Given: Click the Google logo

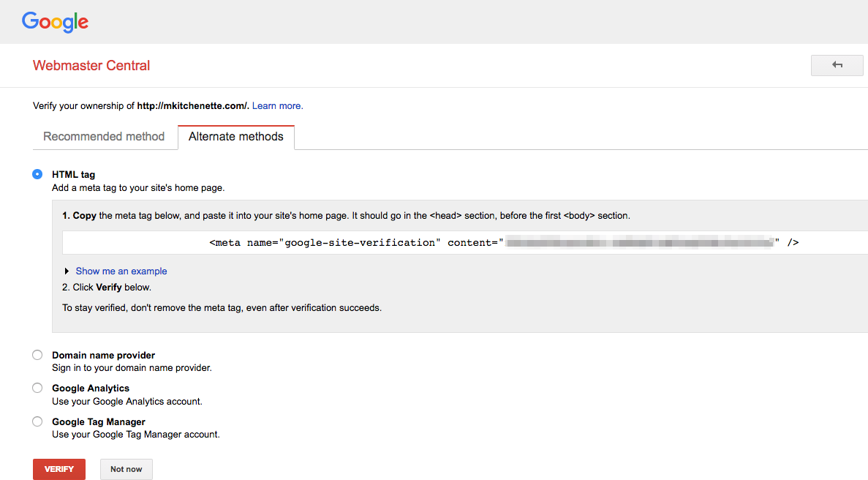Looking at the screenshot, I should pos(55,21).
